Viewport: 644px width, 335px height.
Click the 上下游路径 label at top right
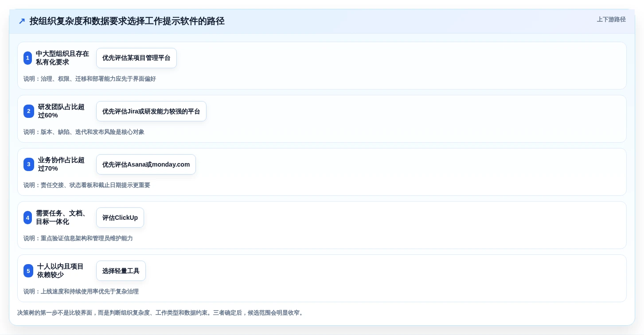tap(611, 19)
